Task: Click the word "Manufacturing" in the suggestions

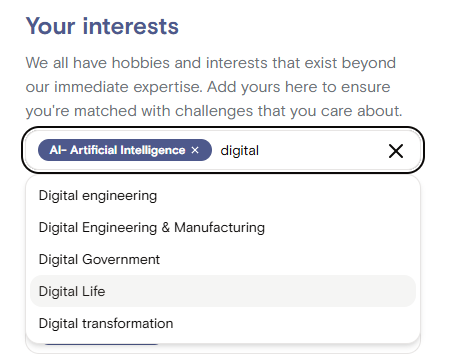Action: (x=219, y=228)
